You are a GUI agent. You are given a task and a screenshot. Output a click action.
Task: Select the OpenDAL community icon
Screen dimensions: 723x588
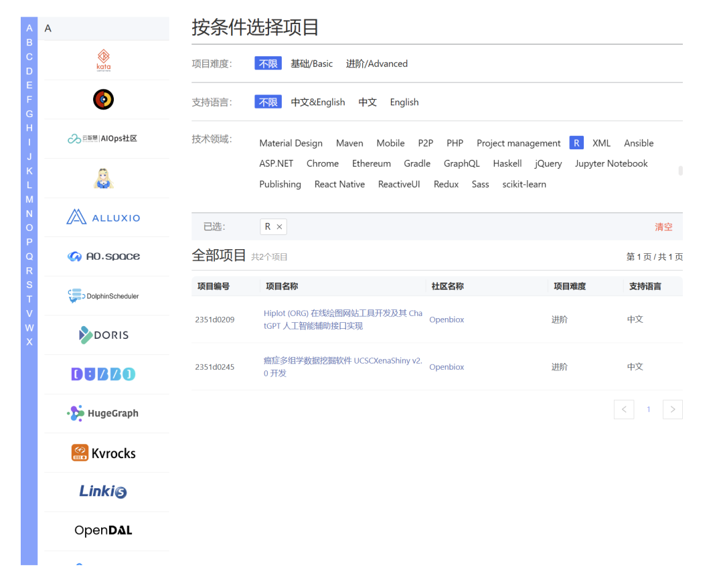point(104,530)
